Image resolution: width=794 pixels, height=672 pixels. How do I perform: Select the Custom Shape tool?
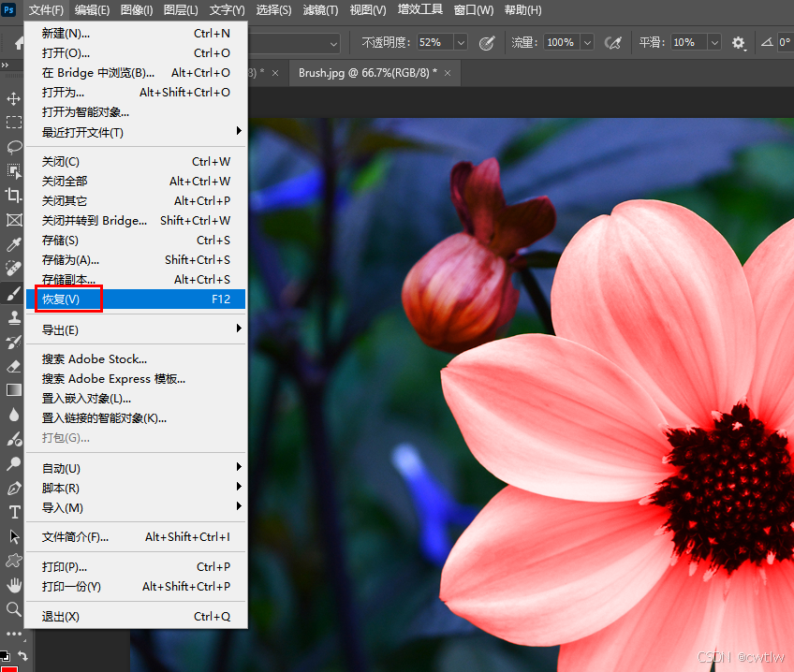pyautogui.click(x=14, y=561)
